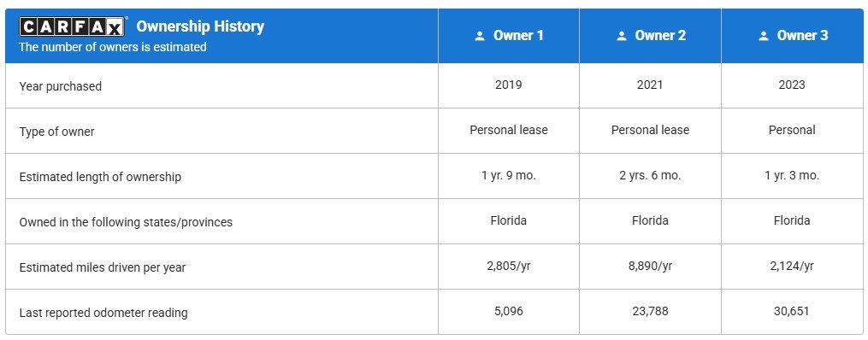Click Last reported odometer reading label
The height and width of the screenshot is (340, 868).
(103, 313)
